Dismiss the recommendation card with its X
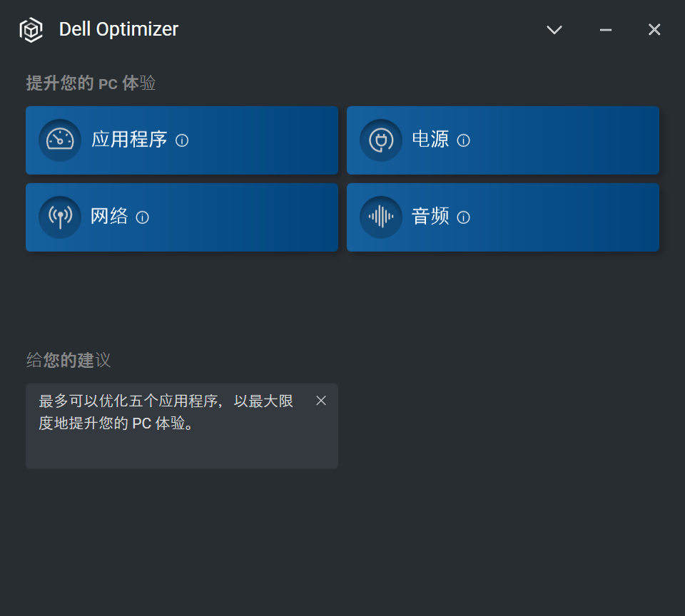Screen dimensions: 685x616 pyautogui.click(x=321, y=401)
